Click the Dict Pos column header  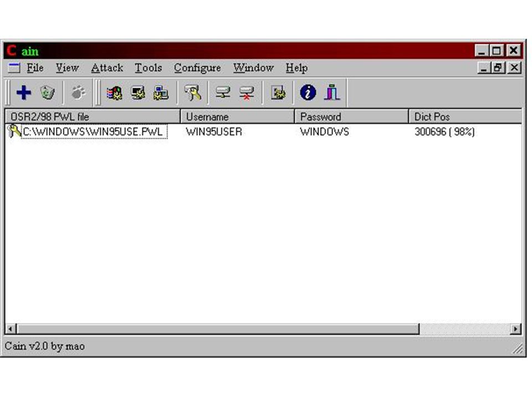(465, 116)
